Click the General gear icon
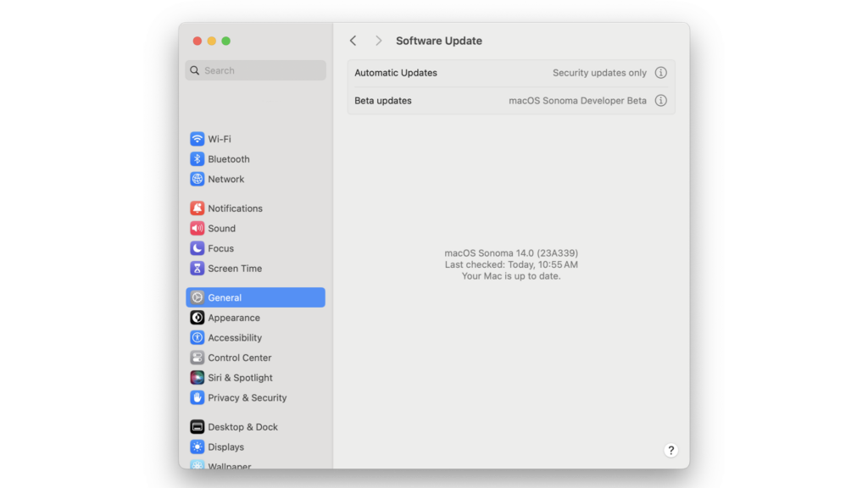 [197, 297]
